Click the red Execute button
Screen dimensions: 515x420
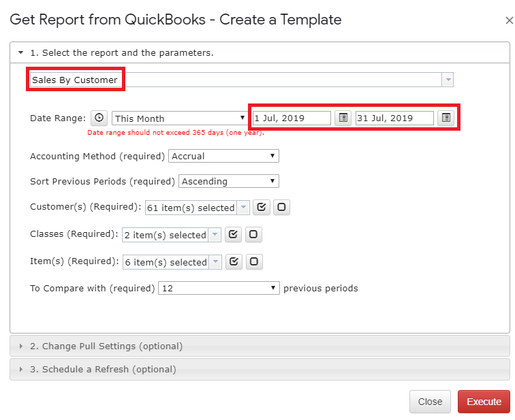[484, 402]
